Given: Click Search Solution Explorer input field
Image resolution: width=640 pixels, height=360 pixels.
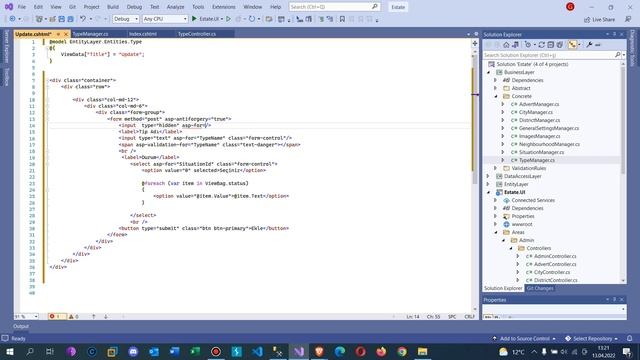Looking at the screenshot, I should pos(550,55).
